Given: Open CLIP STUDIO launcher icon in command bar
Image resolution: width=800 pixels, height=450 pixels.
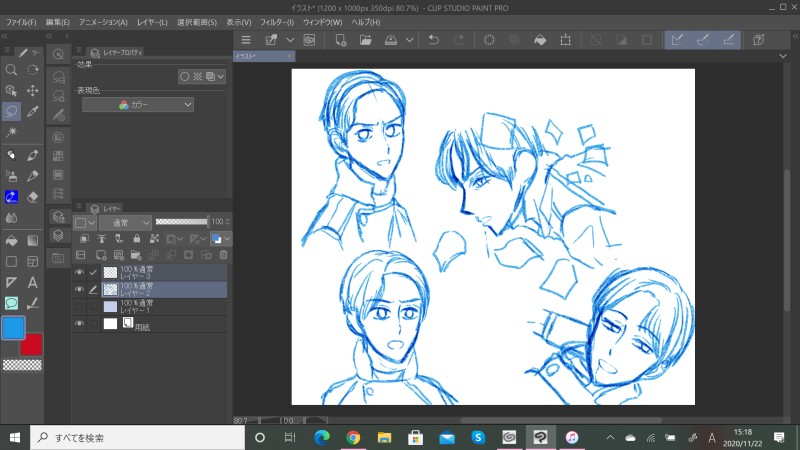Looking at the screenshot, I should pyautogui.click(x=310, y=40).
